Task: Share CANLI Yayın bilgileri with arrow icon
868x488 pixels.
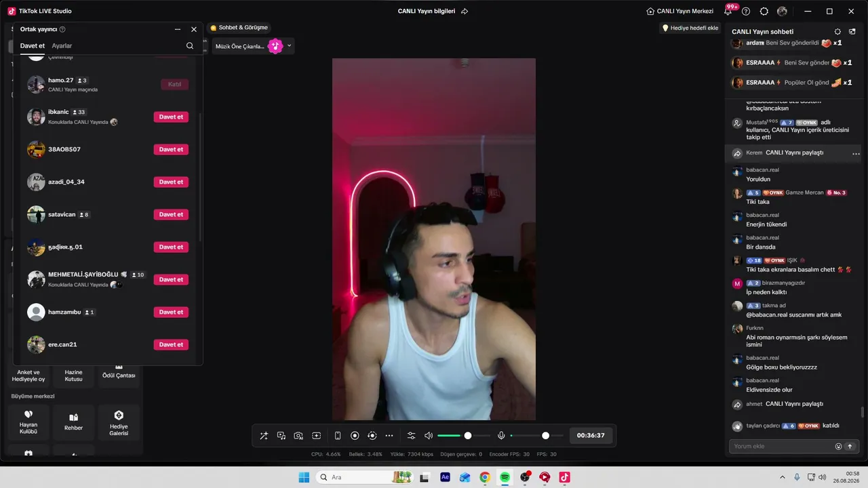Action: (x=465, y=12)
